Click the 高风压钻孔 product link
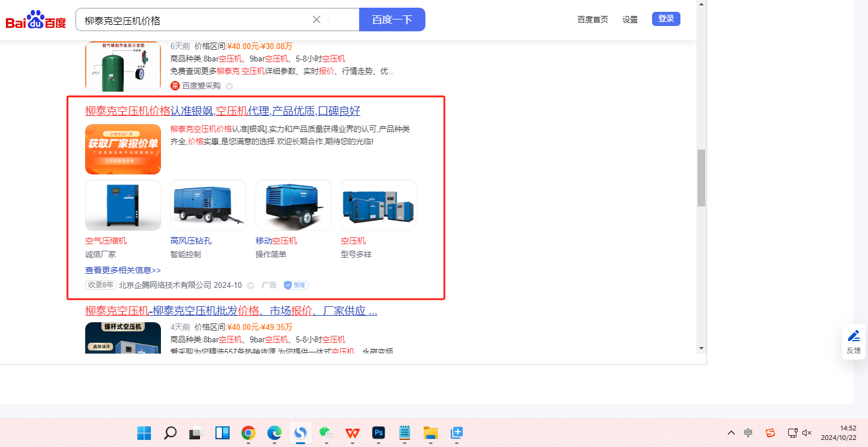 pyautogui.click(x=191, y=241)
